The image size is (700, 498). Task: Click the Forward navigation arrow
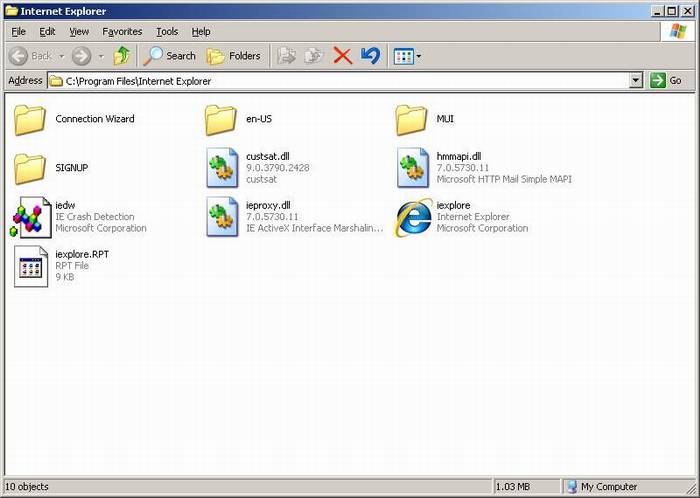coord(82,56)
